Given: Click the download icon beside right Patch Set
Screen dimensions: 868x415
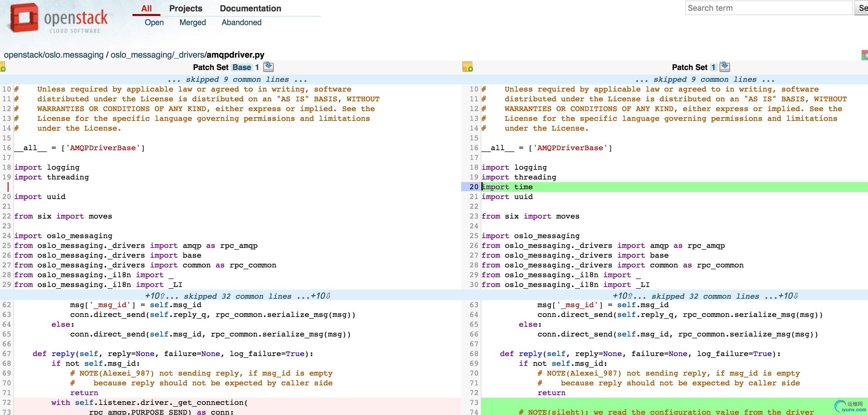Looking at the screenshot, I should (724, 67).
